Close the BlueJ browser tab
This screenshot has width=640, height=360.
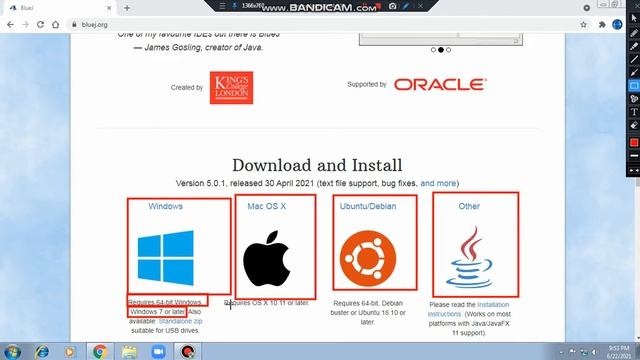click(109, 8)
